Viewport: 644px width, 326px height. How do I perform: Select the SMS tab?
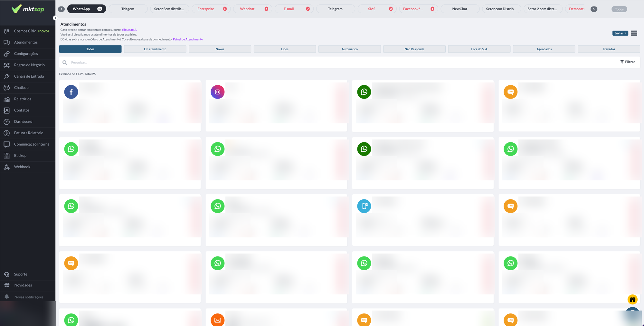point(377,9)
